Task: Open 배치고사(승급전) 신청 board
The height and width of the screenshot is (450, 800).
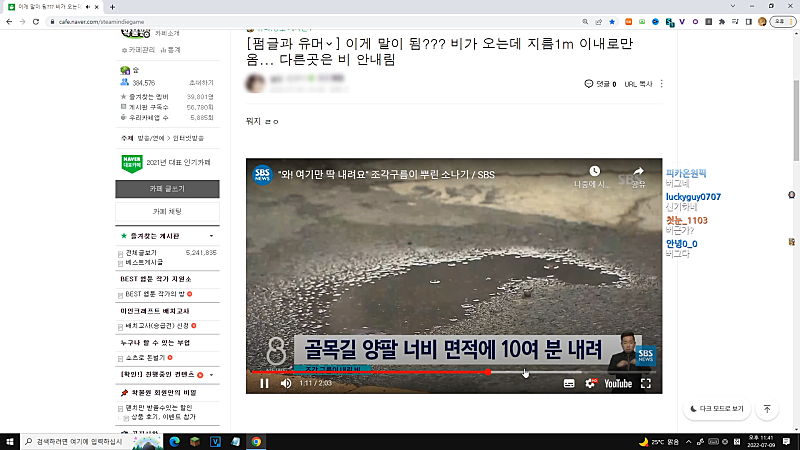Action: point(157,326)
